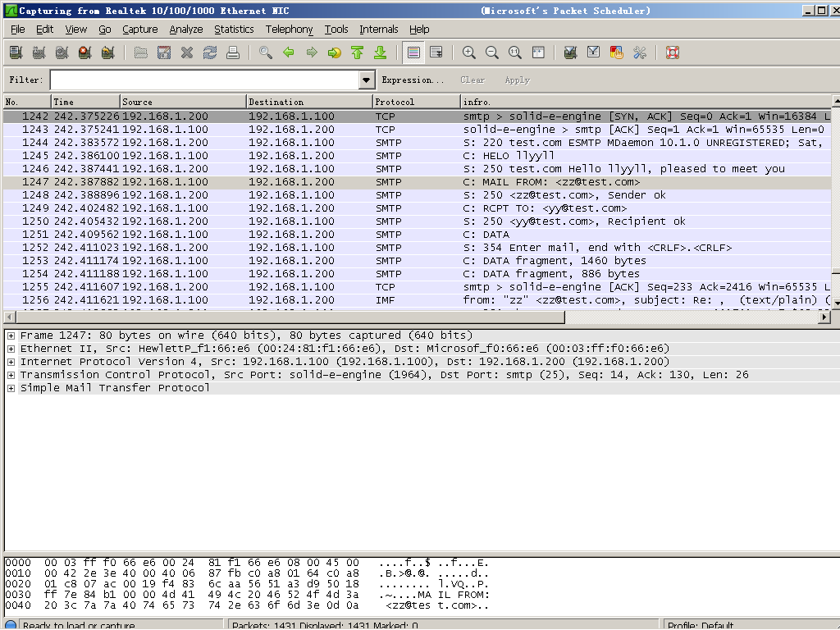840x630 pixels.
Task: Click the find packet magnifier icon
Action: click(265, 52)
